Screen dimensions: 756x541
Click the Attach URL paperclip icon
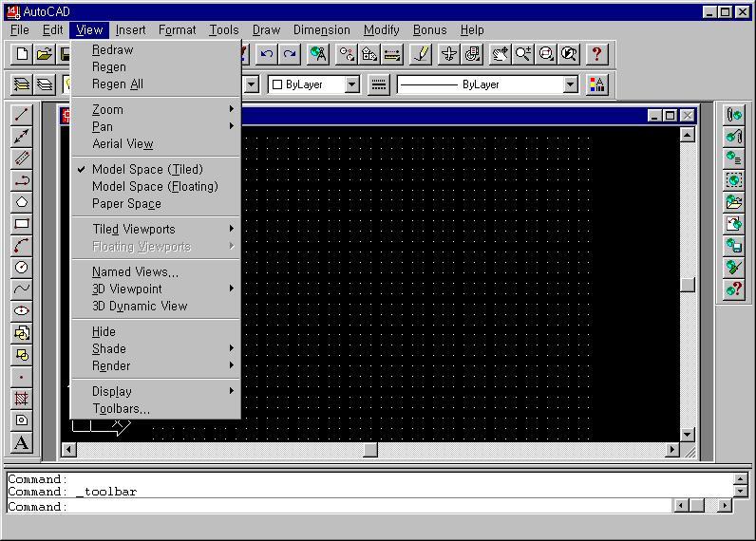pyautogui.click(x=734, y=115)
